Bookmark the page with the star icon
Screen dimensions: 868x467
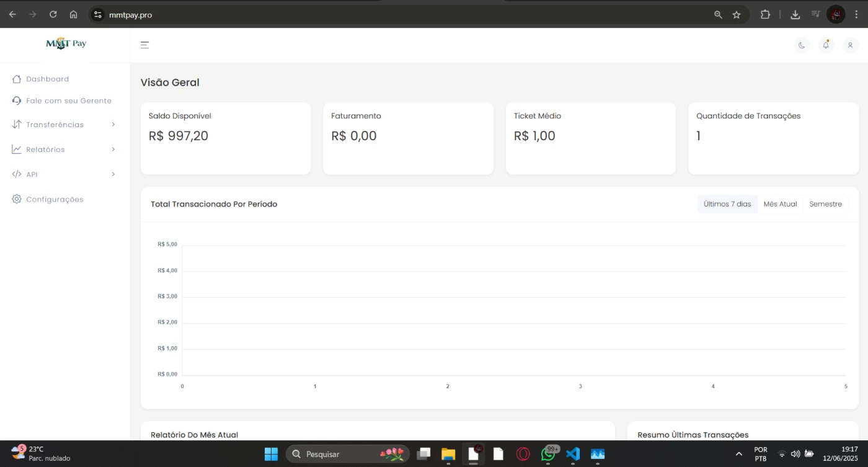737,14
